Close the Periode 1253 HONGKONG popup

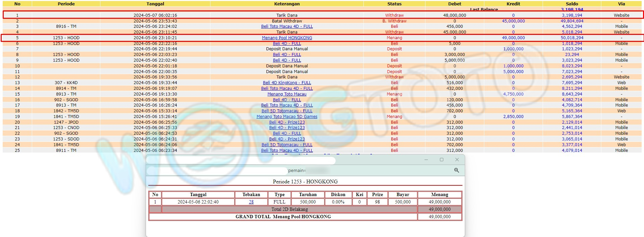[457, 160]
